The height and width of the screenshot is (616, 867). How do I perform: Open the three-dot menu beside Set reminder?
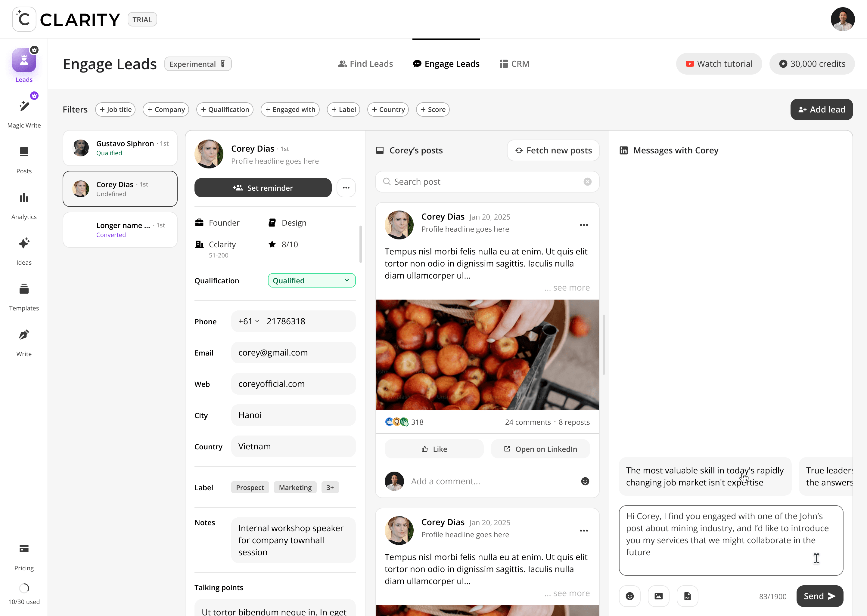(346, 188)
